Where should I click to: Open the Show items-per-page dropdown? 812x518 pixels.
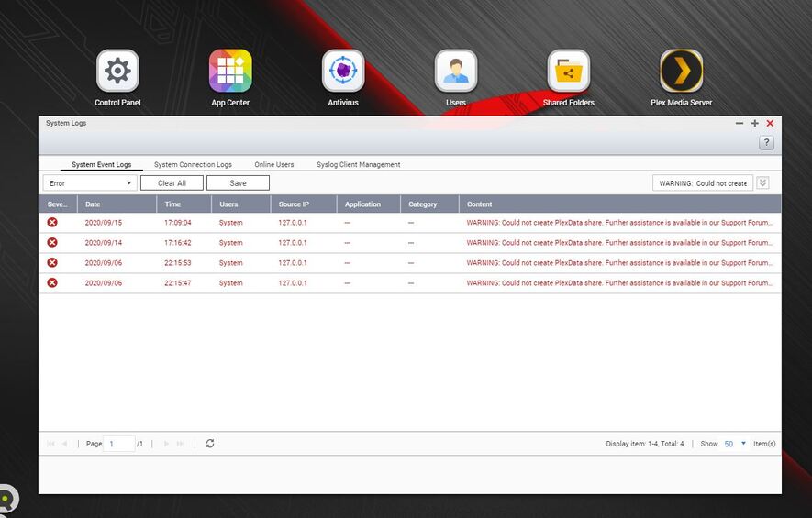coord(735,444)
